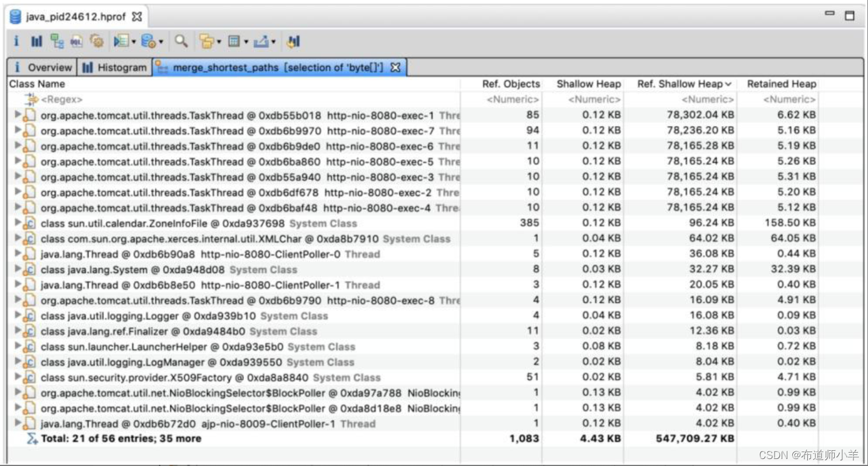This screenshot has width=868, height=466.
Task: Click the thread icon of http-nio-8080-exec-4 row
Action: pyautogui.click(x=29, y=208)
